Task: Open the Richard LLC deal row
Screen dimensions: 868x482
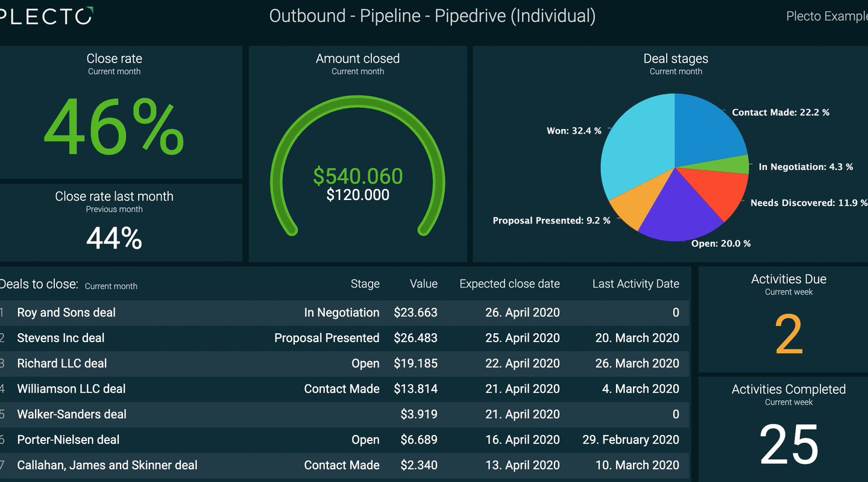Action: coord(344,363)
